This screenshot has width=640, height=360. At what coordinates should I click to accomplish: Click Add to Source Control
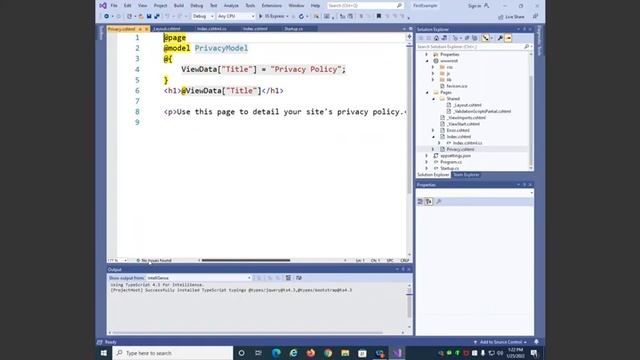(500, 342)
